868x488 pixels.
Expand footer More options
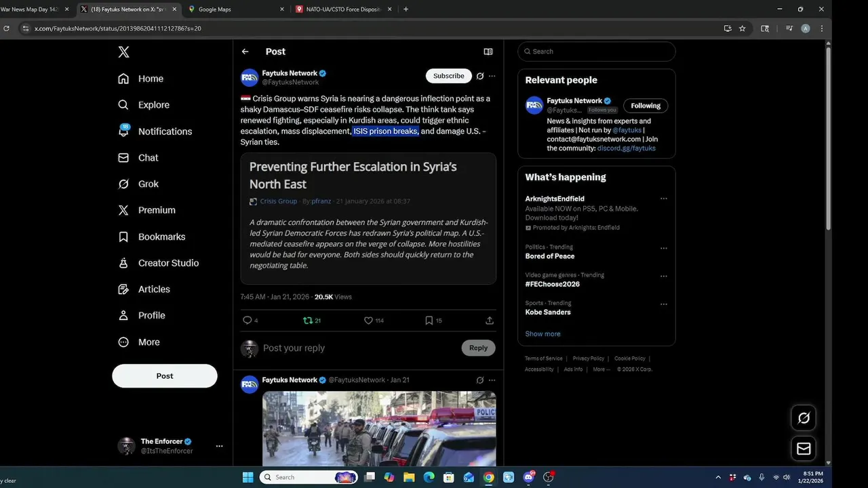pyautogui.click(x=601, y=369)
